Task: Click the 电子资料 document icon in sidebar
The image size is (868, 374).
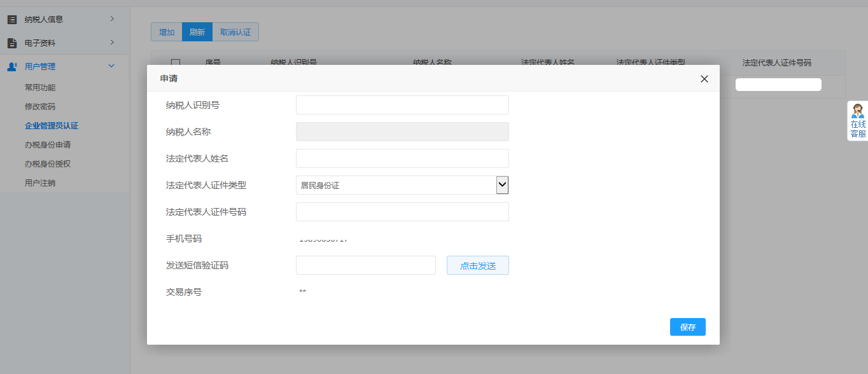Action: 11,43
